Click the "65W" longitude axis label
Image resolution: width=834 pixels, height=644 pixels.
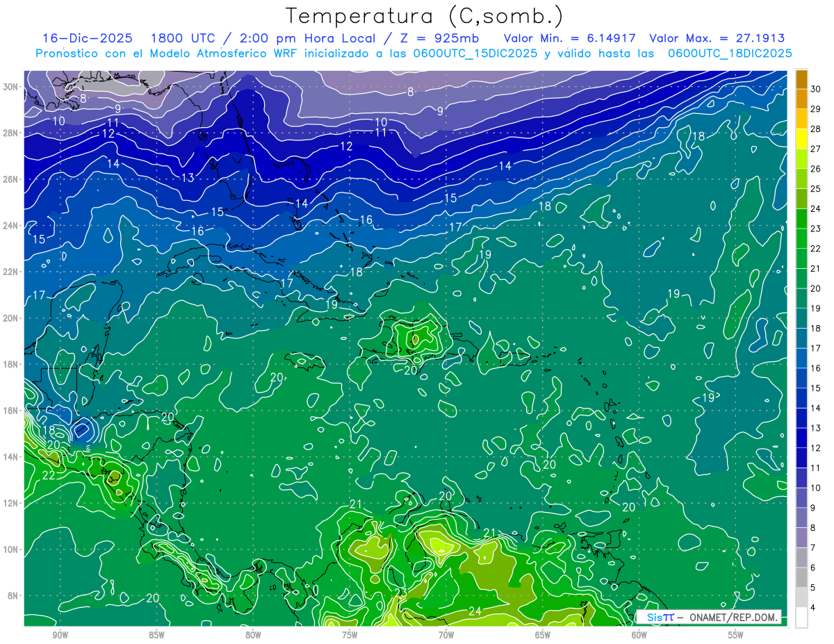point(543,635)
